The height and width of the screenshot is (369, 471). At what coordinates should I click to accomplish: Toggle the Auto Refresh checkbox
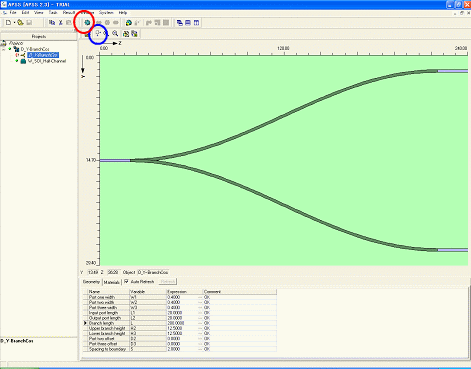tap(126, 282)
